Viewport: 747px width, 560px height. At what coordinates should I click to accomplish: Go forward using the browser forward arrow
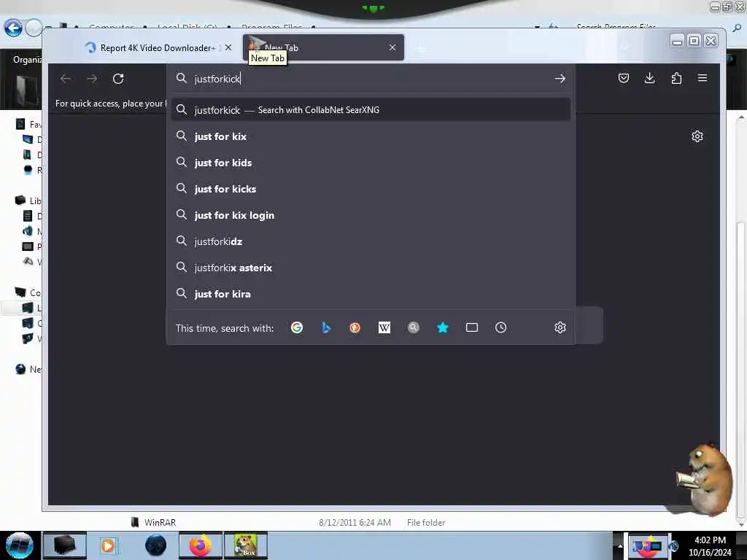[x=92, y=79]
